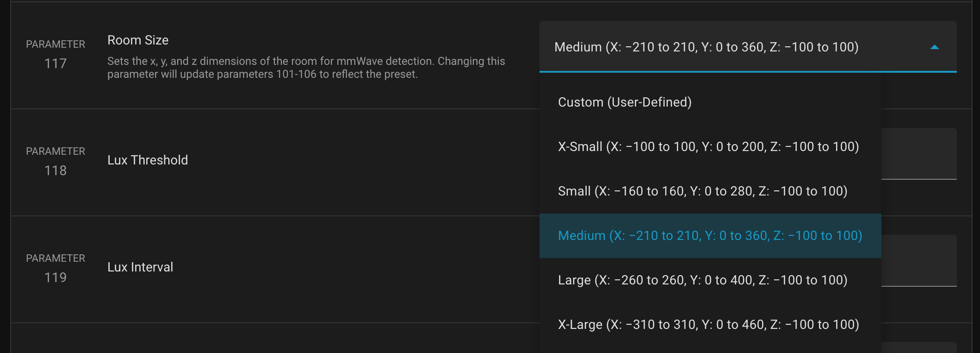The height and width of the screenshot is (353, 980).
Task: Pick the Small room size option
Action: click(x=702, y=191)
